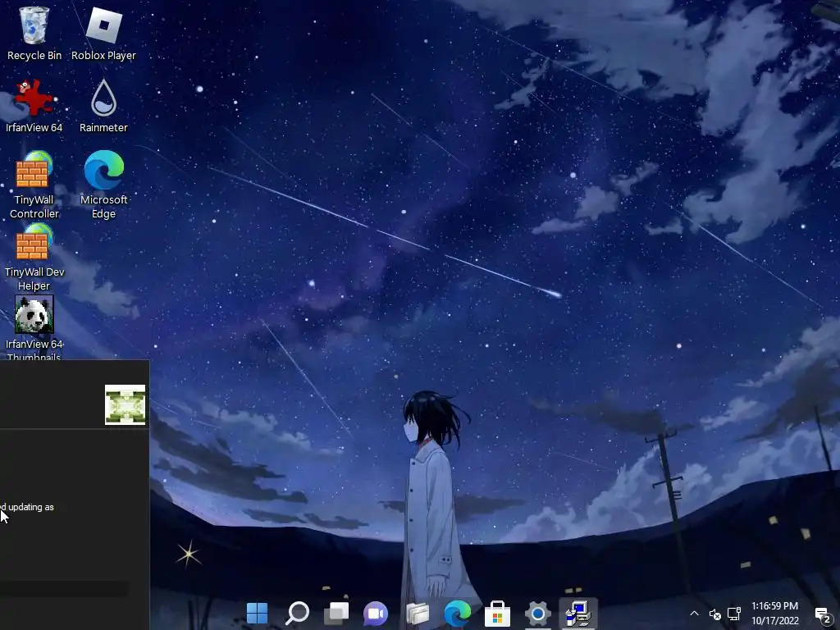The height and width of the screenshot is (630, 840).
Task: Open Microsoft Store from the taskbar
Action: click(x=497, y=614)
